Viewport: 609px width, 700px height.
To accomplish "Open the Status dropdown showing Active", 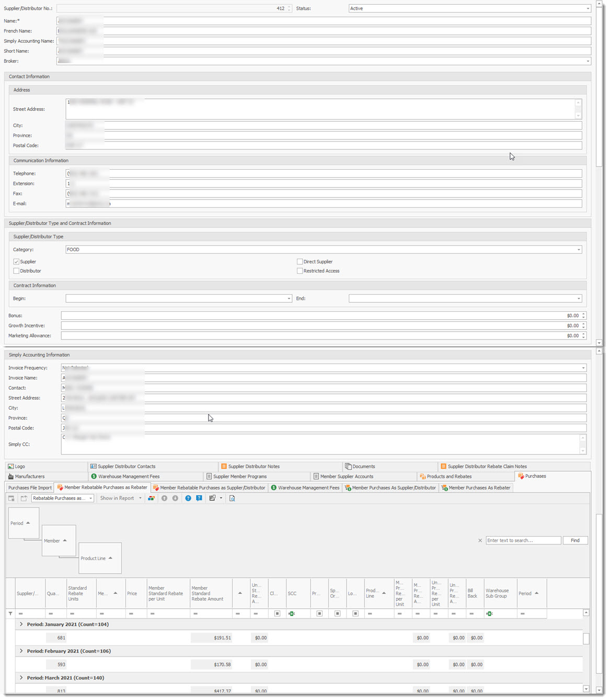I will (x=588, y=8).
